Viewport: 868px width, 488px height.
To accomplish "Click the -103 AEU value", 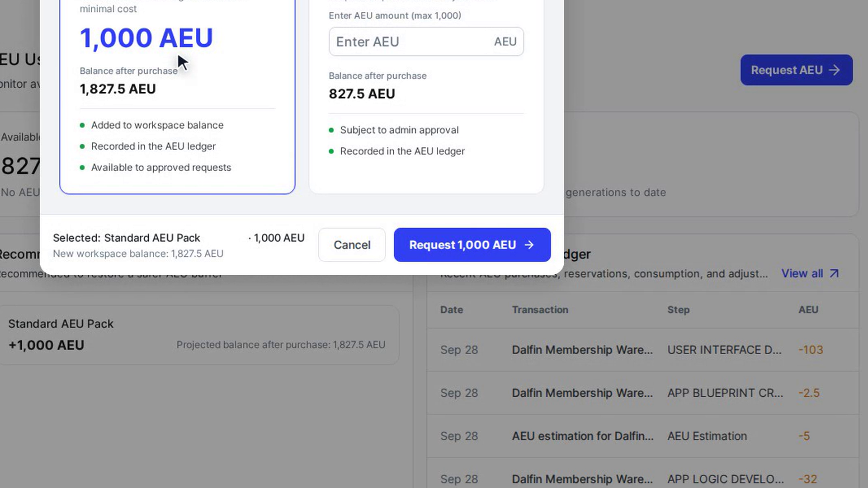I will coord(811,350).
